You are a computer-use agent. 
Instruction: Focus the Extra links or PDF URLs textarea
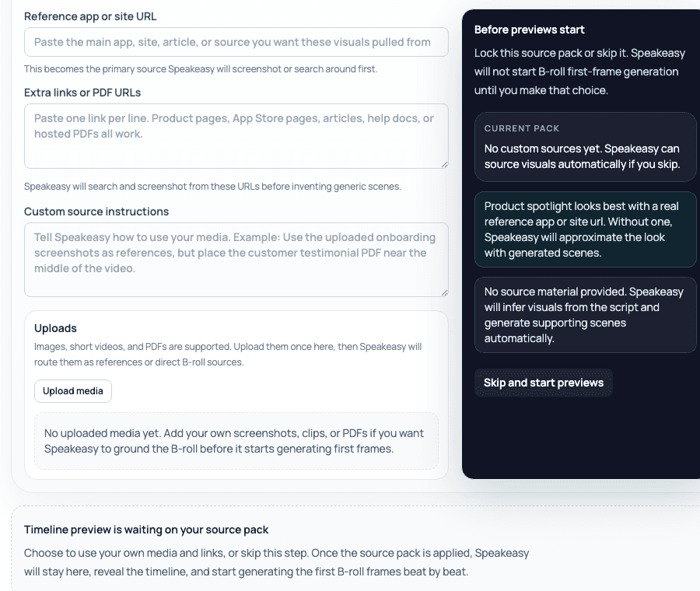click(236, 136)
